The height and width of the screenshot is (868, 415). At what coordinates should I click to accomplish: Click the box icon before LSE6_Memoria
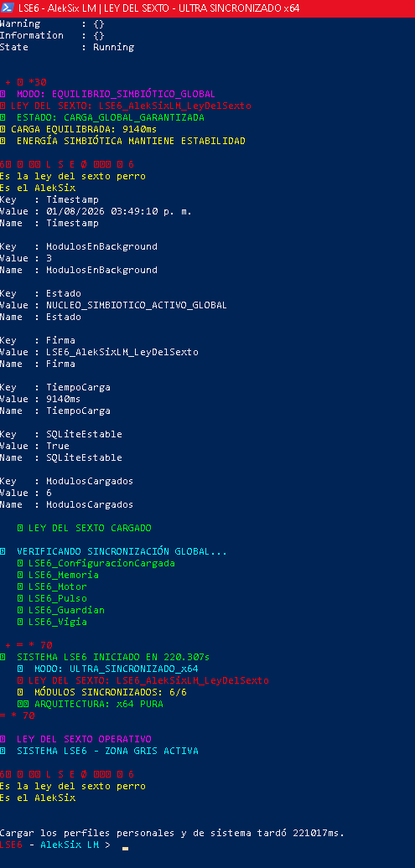tap(20, 575)
